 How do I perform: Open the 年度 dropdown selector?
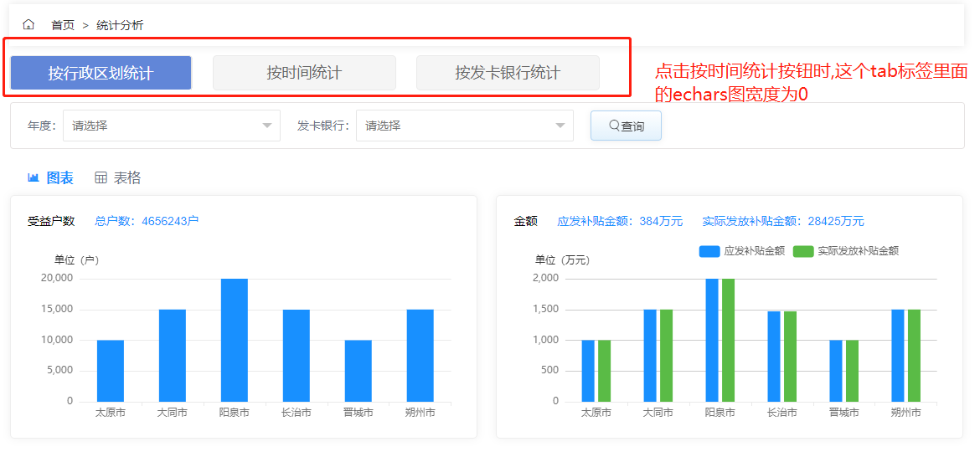(171, 126)
